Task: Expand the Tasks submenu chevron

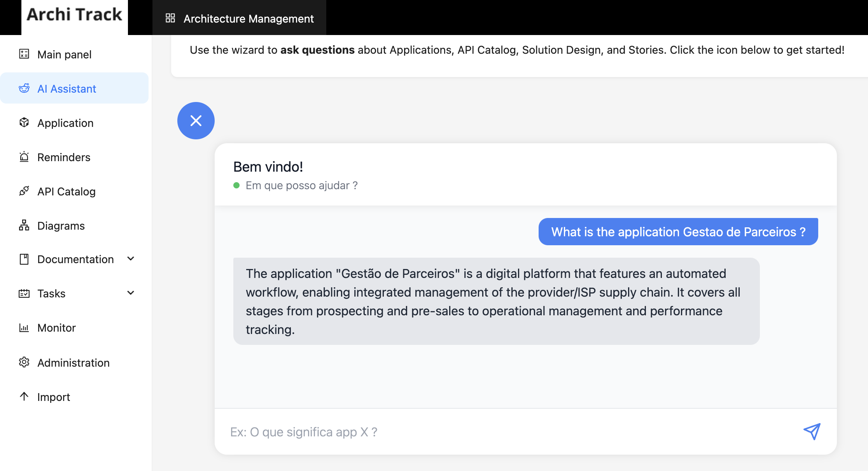Action: pos(131,293)
